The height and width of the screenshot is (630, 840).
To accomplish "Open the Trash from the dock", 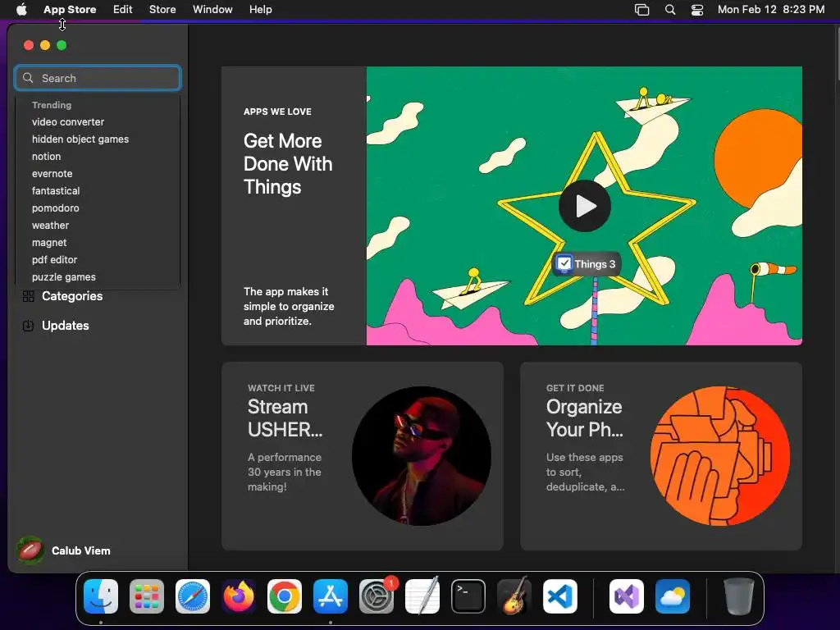I will click(x=739, y=596).
